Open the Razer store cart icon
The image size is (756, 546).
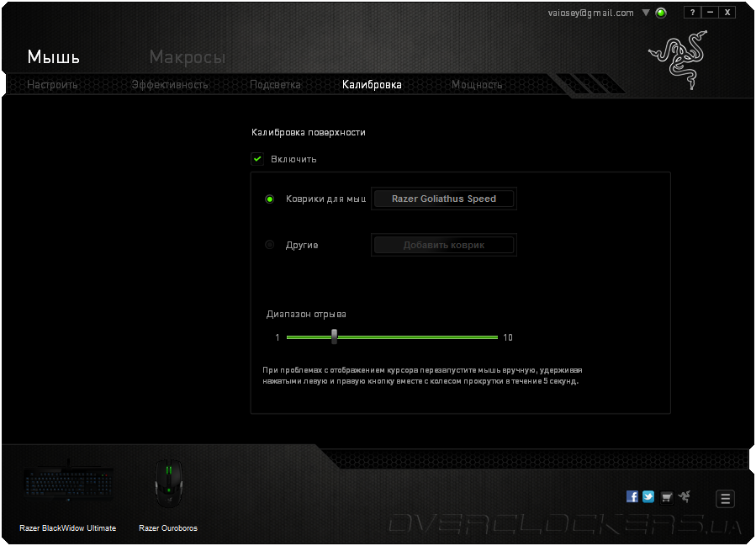666,497
